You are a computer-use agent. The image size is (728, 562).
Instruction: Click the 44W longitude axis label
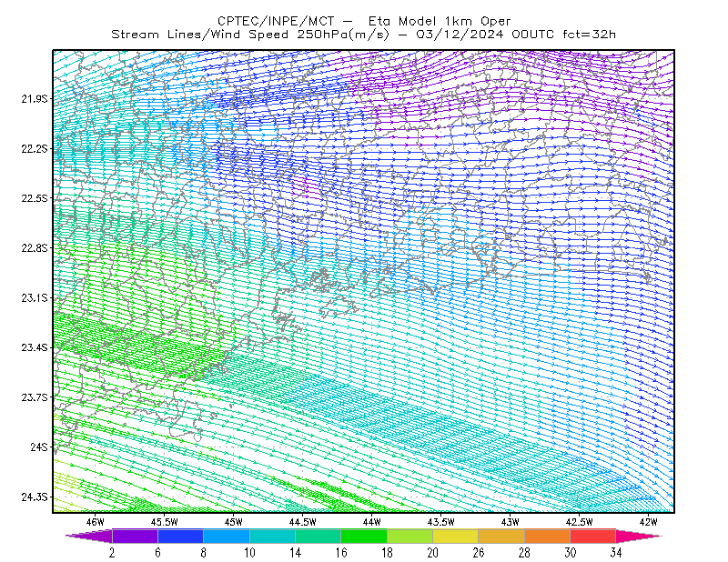point(372,522)
